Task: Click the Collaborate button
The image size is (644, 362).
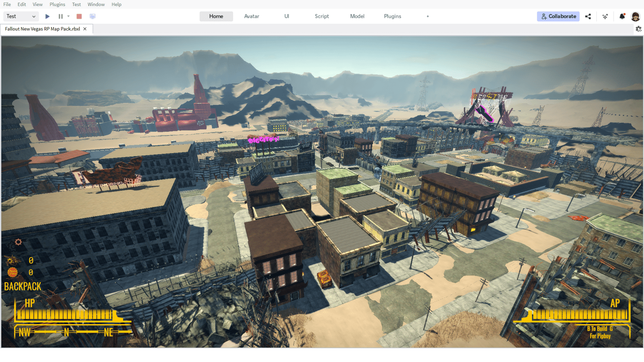Action: [558, 16]
